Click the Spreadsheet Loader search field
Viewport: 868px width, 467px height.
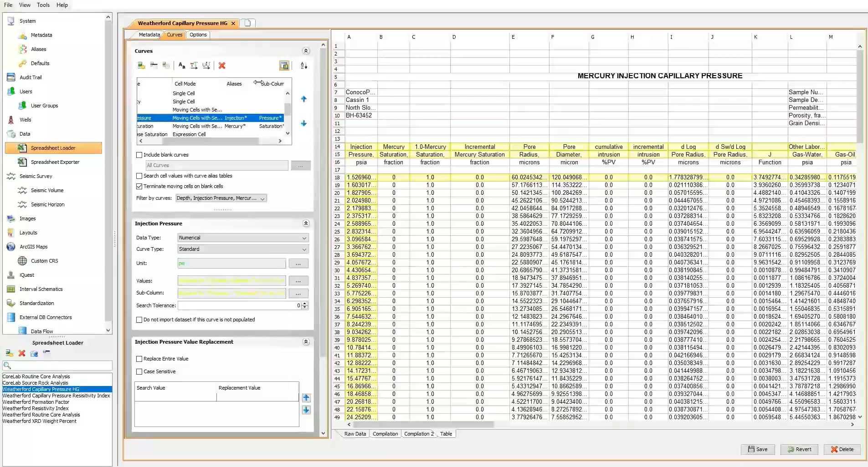[x=57, y=365]
